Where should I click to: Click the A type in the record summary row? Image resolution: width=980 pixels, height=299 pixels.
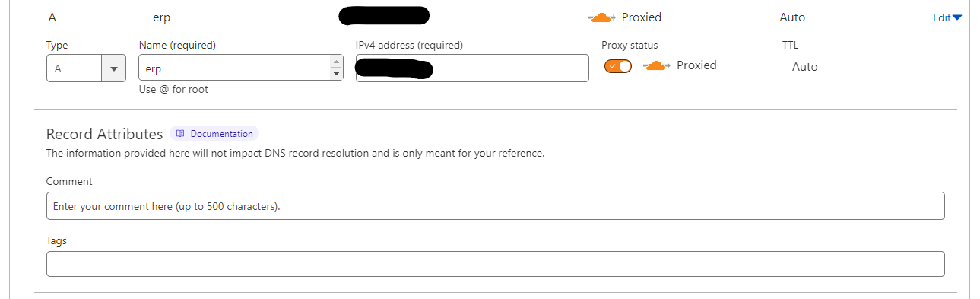coord(52,17)
